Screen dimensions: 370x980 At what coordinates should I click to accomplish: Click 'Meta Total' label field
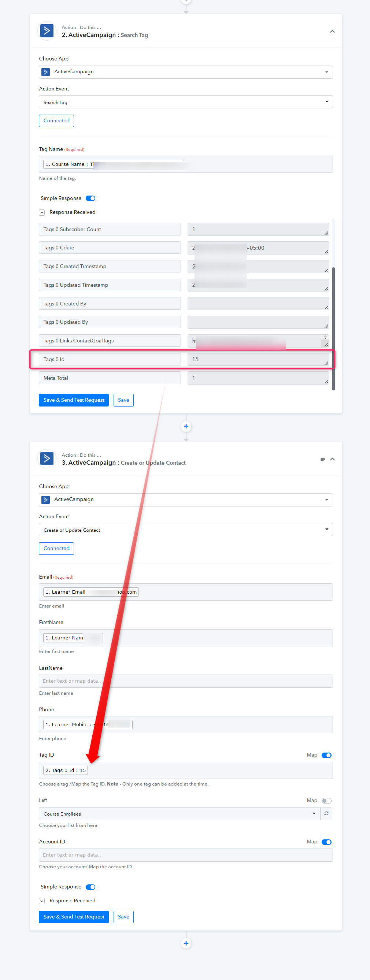click(110, 378)
